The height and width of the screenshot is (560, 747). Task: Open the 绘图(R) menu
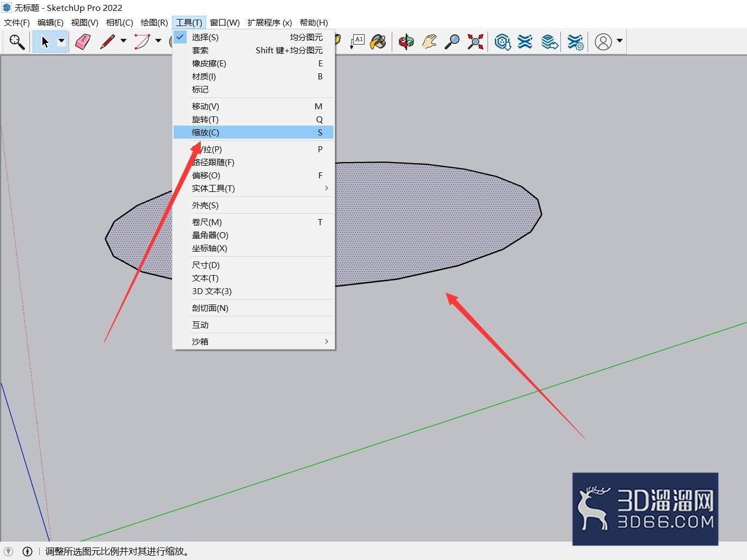(155, 22)
